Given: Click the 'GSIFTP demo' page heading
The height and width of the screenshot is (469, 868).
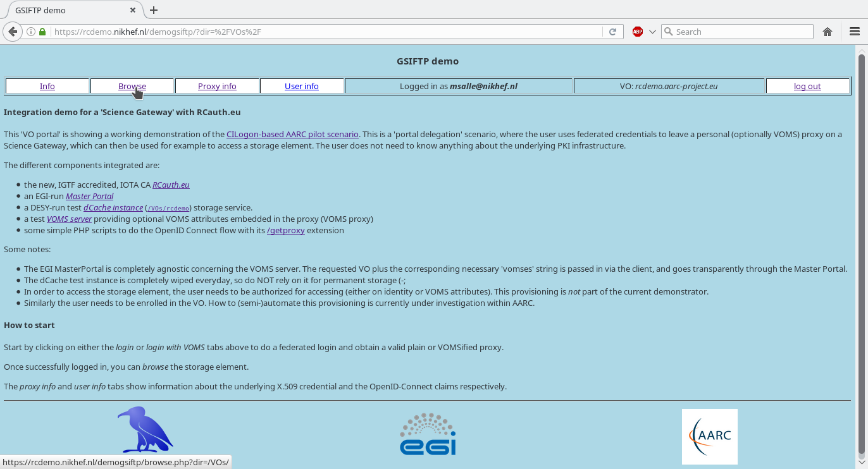Looking at the screenshot, I should 428,61.
